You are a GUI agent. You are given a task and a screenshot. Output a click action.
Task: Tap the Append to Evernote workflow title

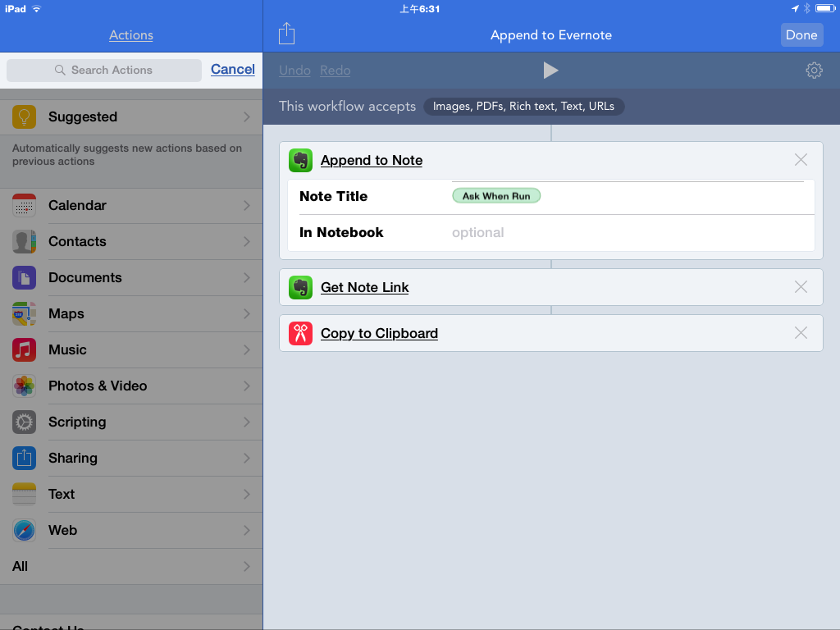550,35
